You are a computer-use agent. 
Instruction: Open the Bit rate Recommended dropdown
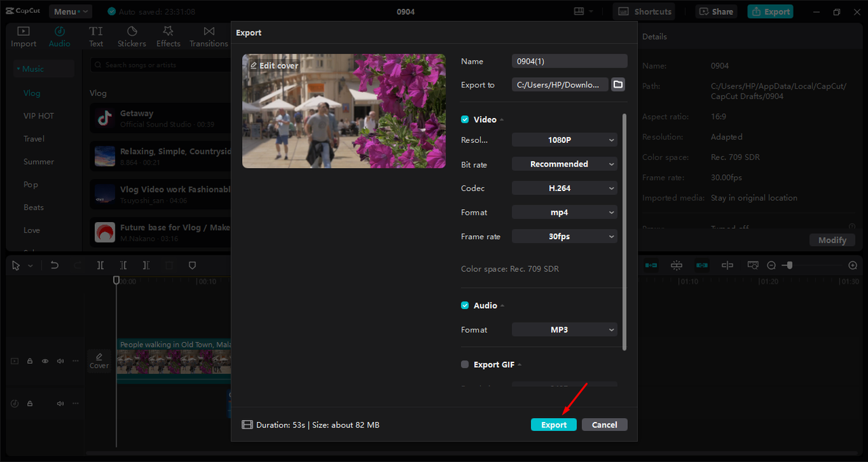(x=564, y=164)
